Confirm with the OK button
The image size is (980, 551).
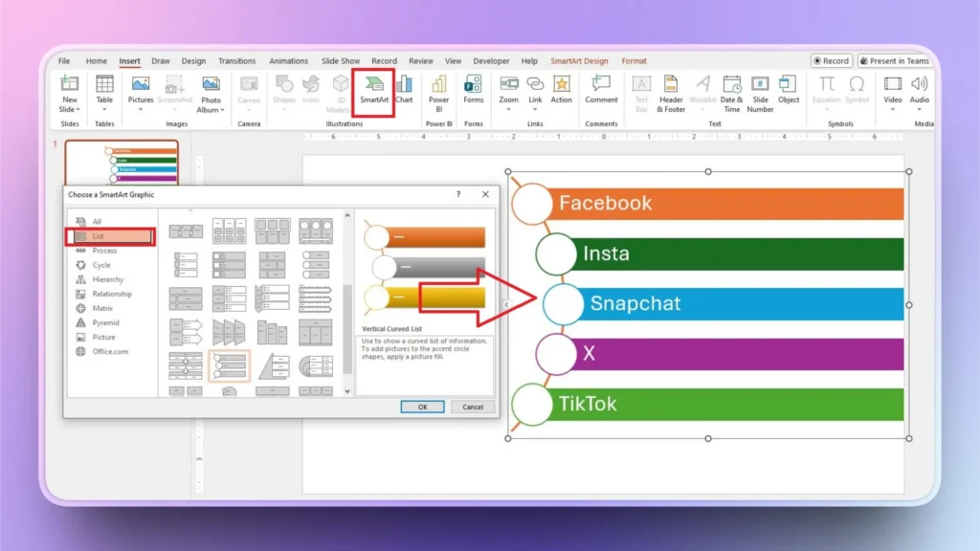click(421, 406)
